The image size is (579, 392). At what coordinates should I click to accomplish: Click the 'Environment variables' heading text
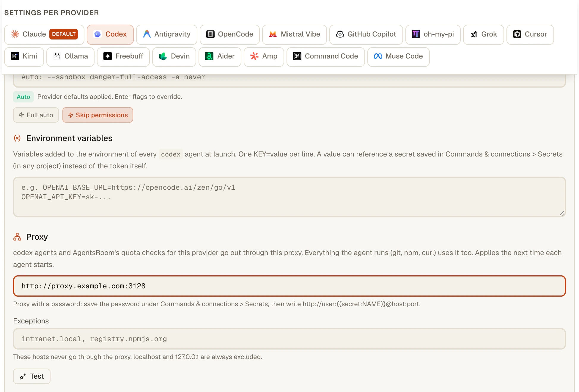[x=69, y=138]
